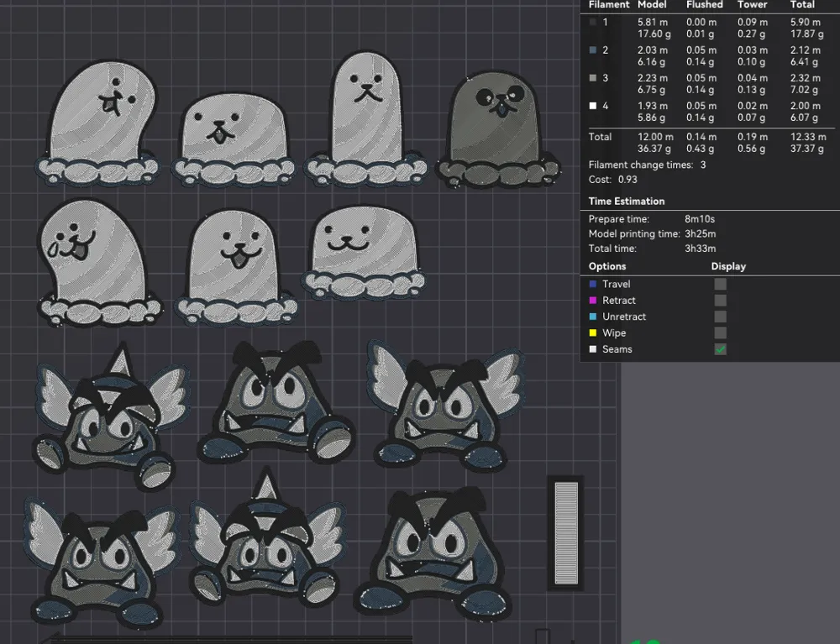
Task: Click the '6.75 g' value for filament 3
Action: [651, 89]
